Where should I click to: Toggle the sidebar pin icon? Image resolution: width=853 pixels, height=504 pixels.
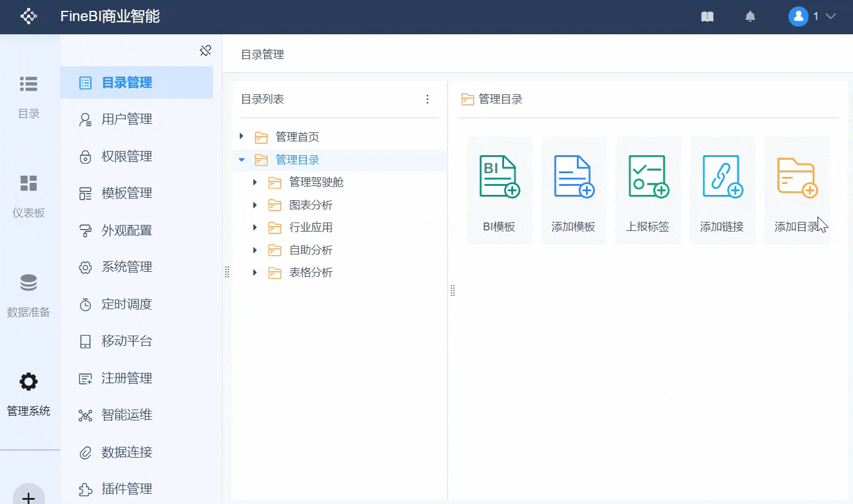[x=205, y=51]
